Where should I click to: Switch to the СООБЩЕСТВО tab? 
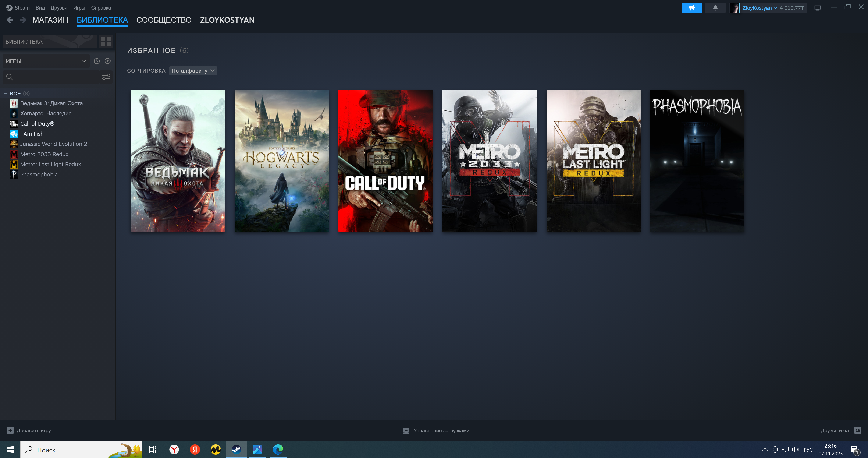click(x=164, y=20)
